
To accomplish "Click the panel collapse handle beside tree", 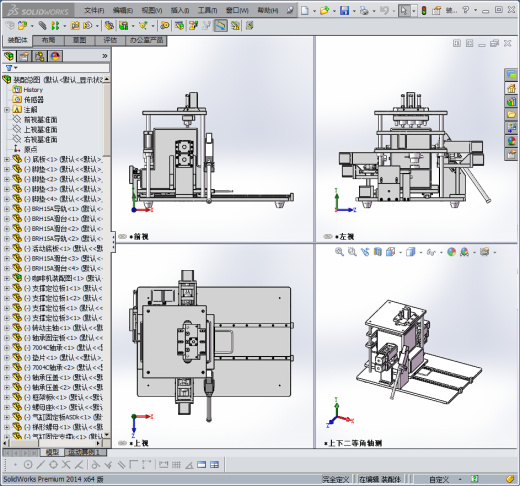I will click(x=113, y=242).
